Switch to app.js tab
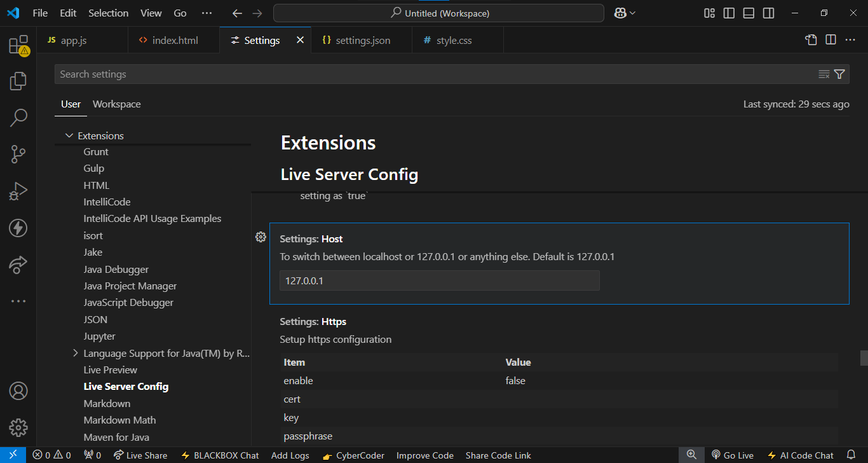 click(x=83, y=40)
